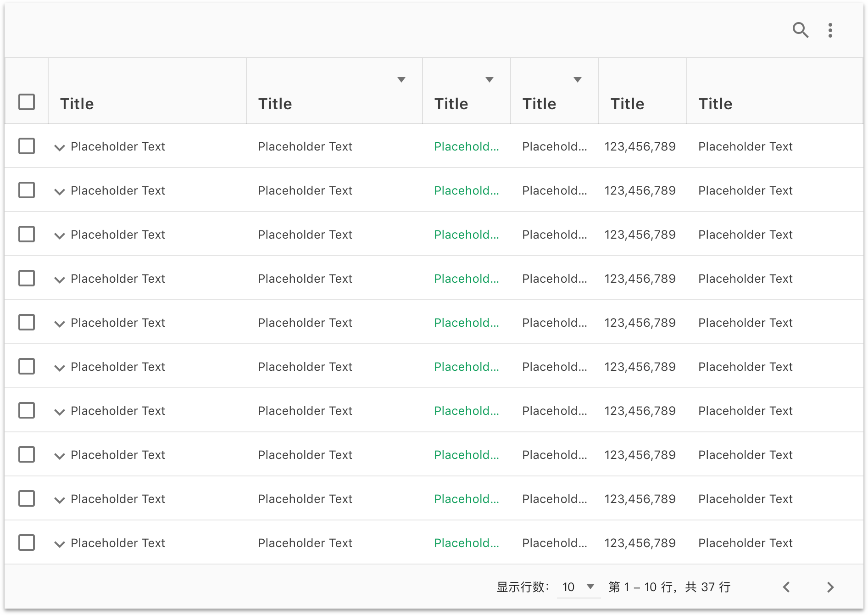Expand the tenth row's chevron
Image resolution: width=868 pixels, height=615 pixels.
pos(60,544)
